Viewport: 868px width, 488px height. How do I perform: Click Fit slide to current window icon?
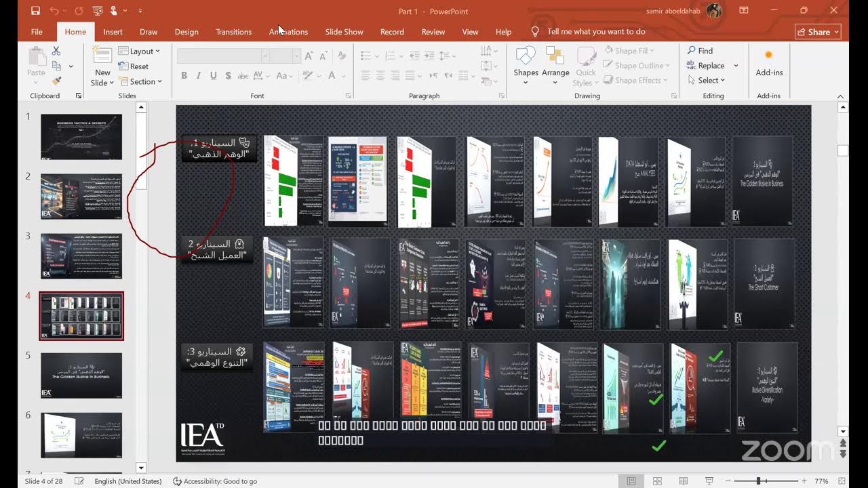point(842,481)
